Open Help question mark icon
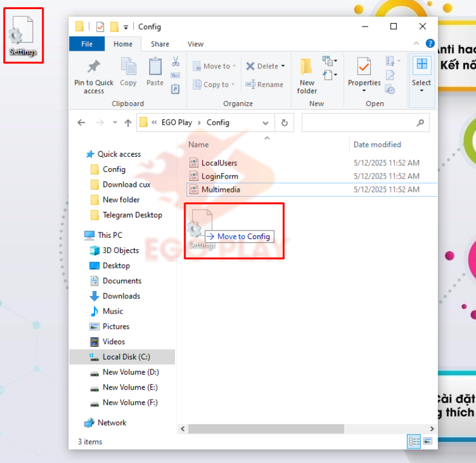 pyautogui.click(x=430, y=44)
